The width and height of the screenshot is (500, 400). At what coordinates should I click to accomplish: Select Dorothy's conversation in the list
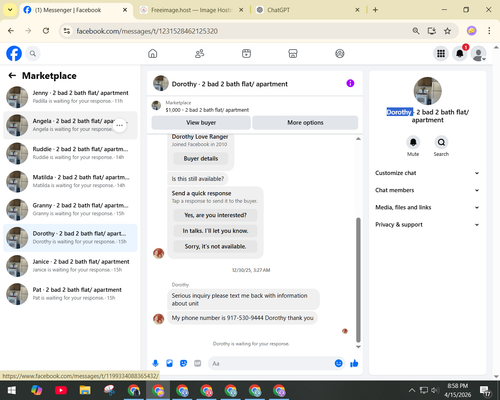(70, 238)
